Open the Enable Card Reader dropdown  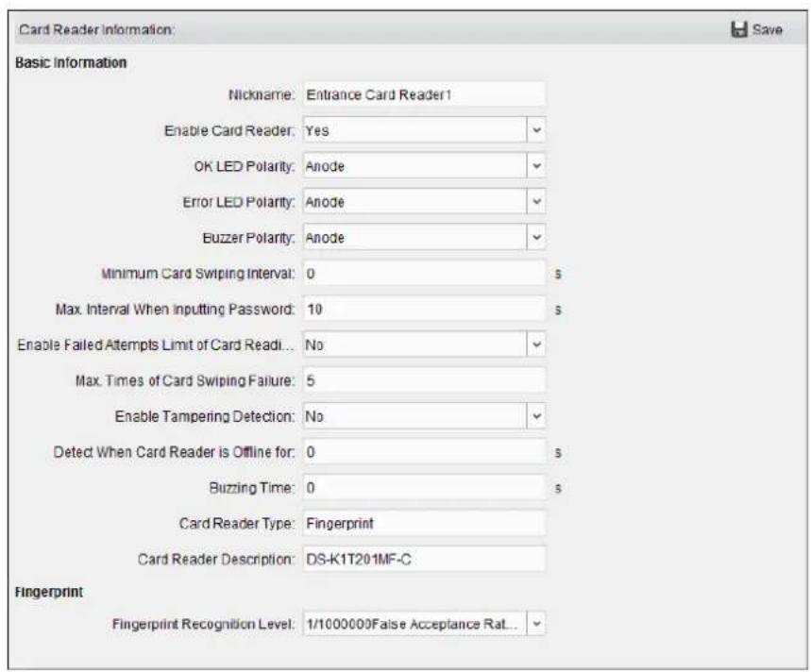click(x=424, y=130)
